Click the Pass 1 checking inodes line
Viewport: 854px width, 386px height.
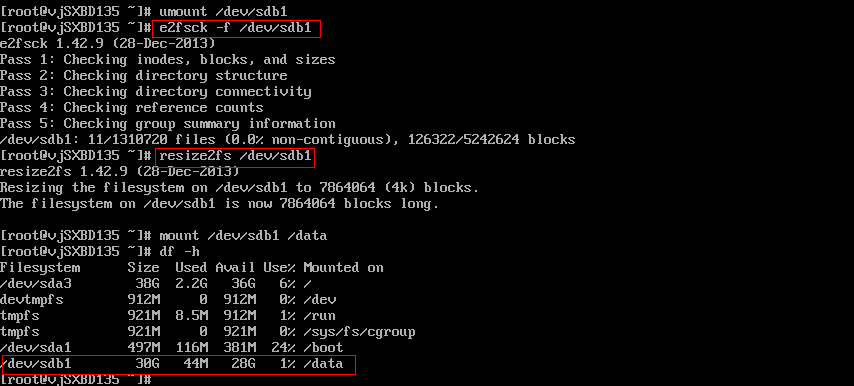(x=168, y=60)
